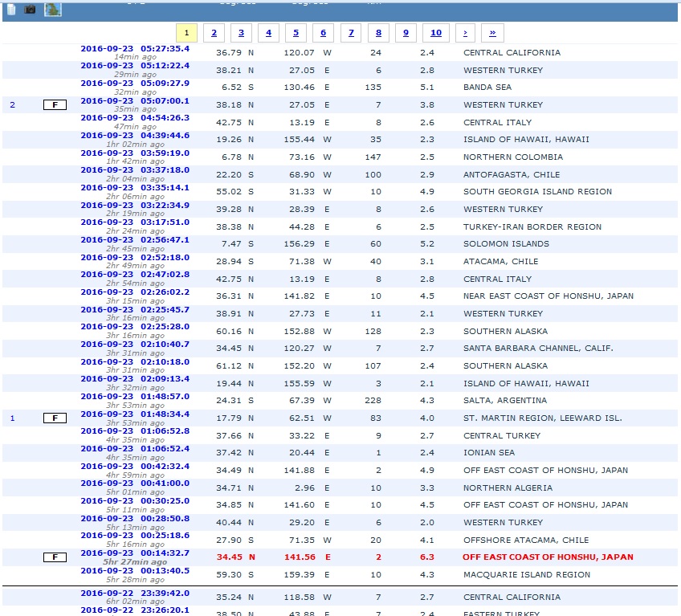
Task: Open the 00:14:32.7 magnitude 6.3 event
Action: click(135, 553)
